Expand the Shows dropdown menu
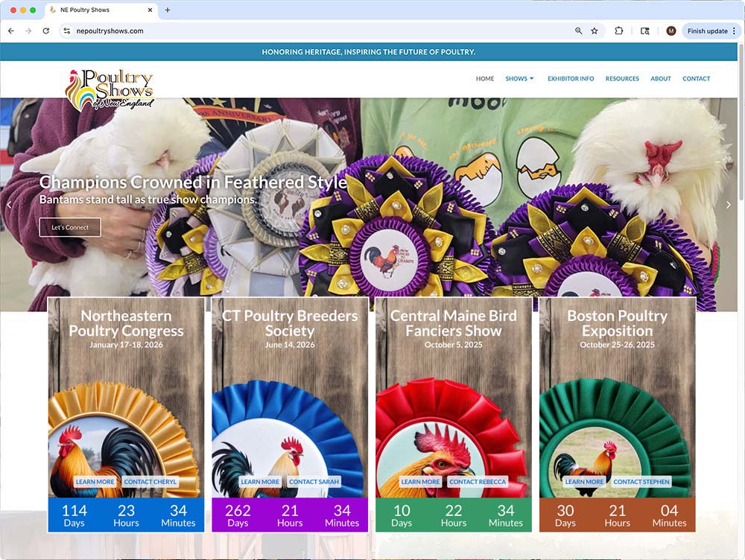Image resolution: width=745 pixels, height=560 pixels. click(519, 79)
